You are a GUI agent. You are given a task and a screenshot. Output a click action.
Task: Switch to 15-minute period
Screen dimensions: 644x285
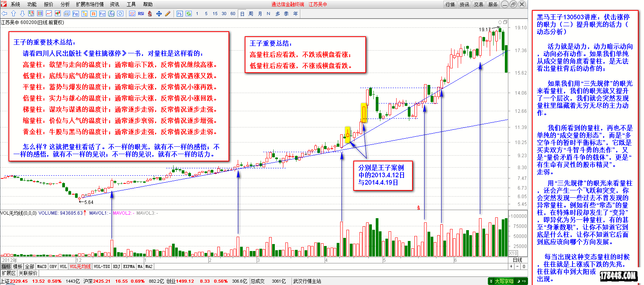(x=215, y=14)
